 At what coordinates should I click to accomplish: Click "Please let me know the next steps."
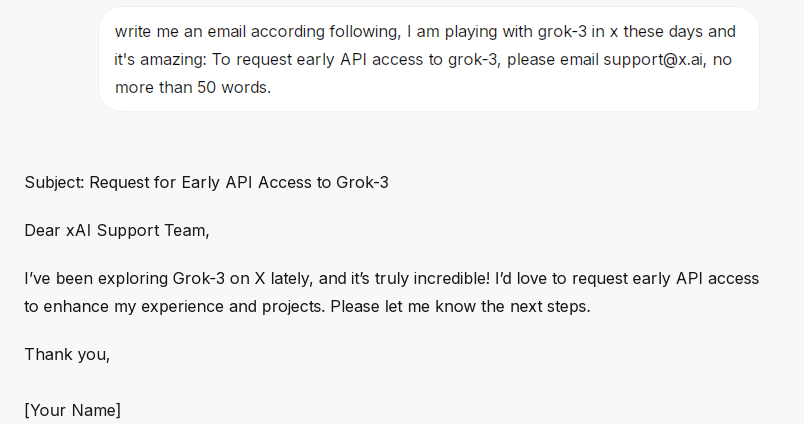460,307
